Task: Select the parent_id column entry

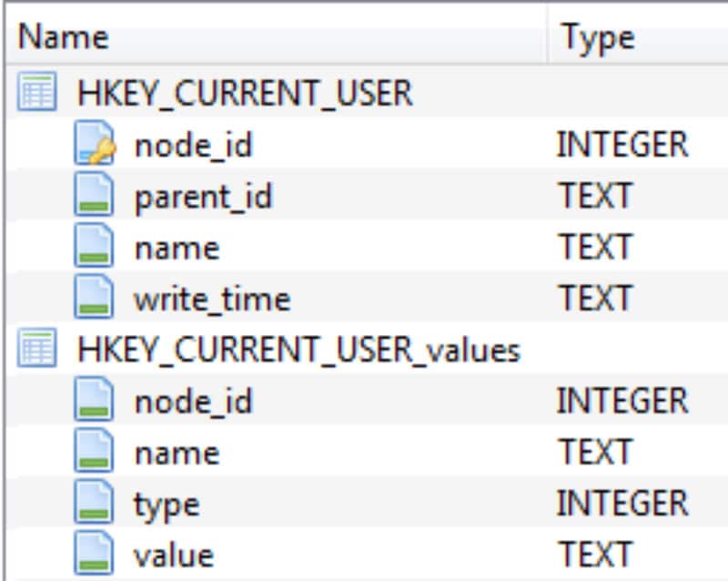Action: 203,197
